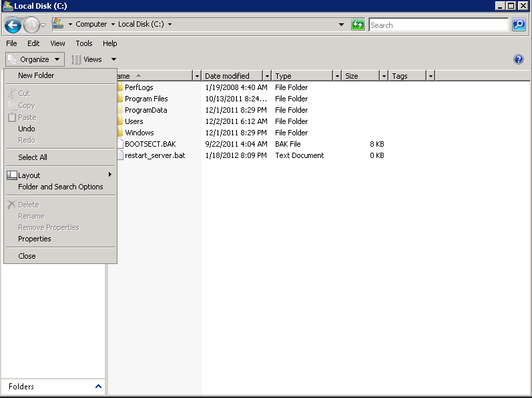Open the Name column filter dropdown
Image resolution: width=532 pixels, height=398 pixels.
[x=197, y=76]
